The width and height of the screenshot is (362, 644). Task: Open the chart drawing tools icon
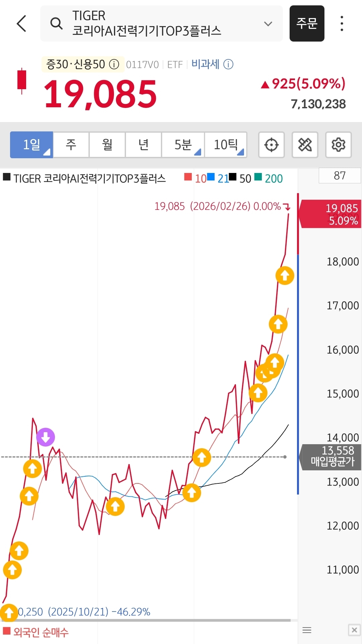click(x=305, y=145)
